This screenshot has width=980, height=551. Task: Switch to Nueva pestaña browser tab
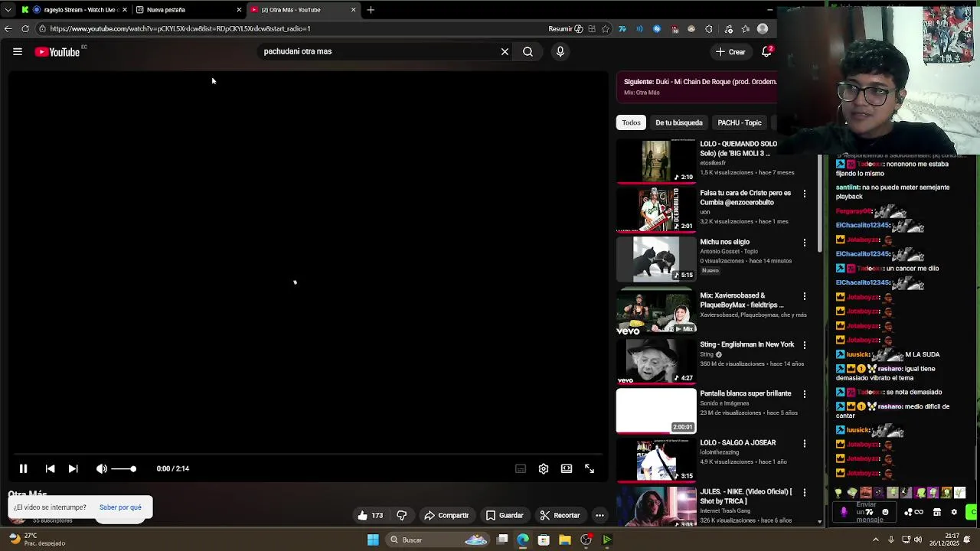(x=187, y=10)
